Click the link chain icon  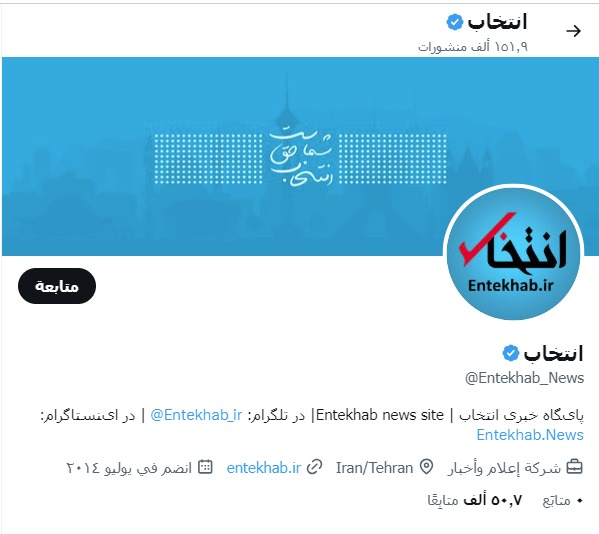(314, 467)
